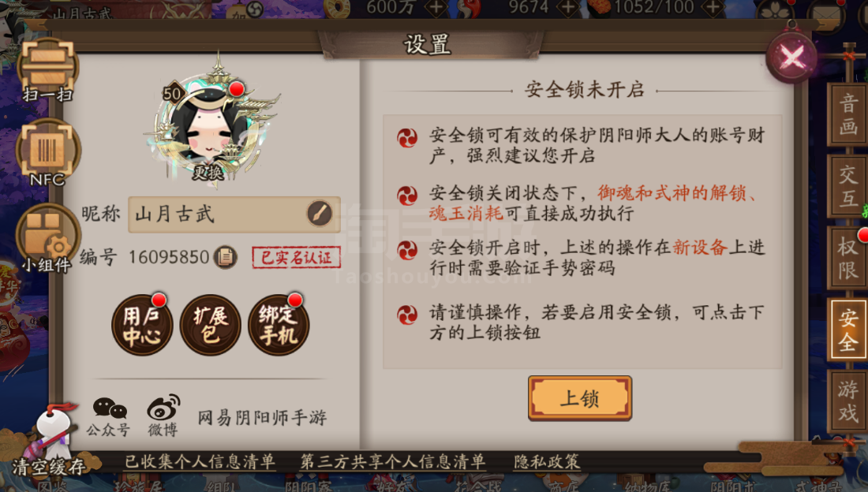Open the WeChat 公众号 icon
The height and width of the screenshot is (492, 868).
click(x=109, y=416)
